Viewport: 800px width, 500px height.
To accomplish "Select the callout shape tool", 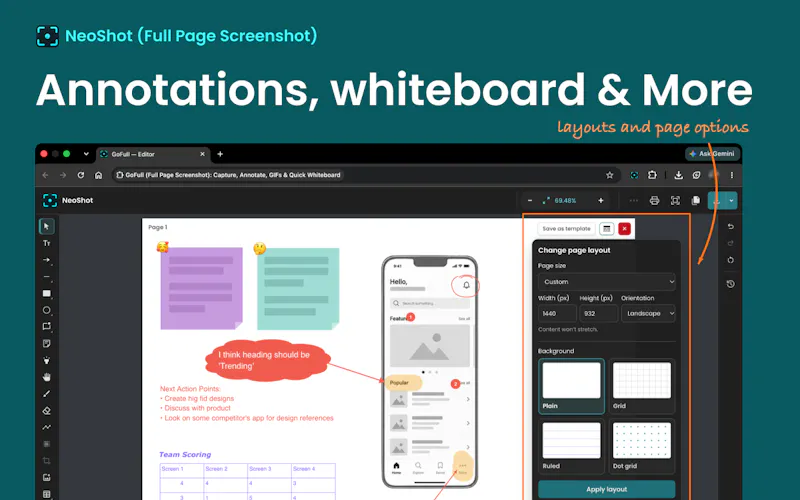I will (46, 327).
